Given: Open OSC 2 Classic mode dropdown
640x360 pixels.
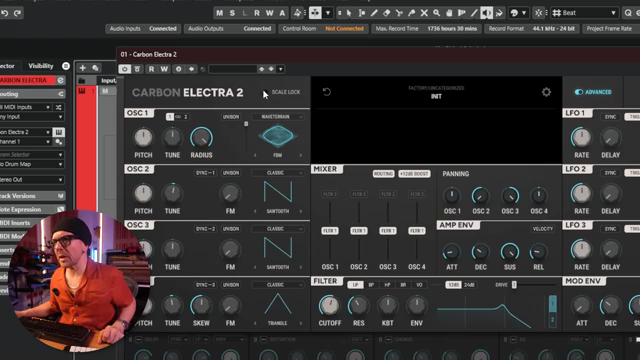Looking at the screenshot, I should (x=278, y=173).
